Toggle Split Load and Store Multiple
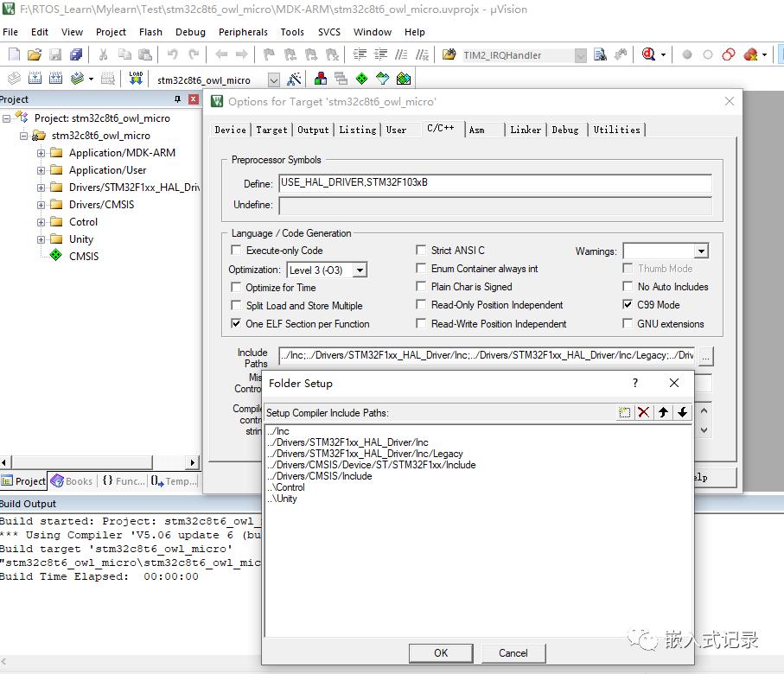The height and width of the screenshot is (674, 784). [236, 305]
